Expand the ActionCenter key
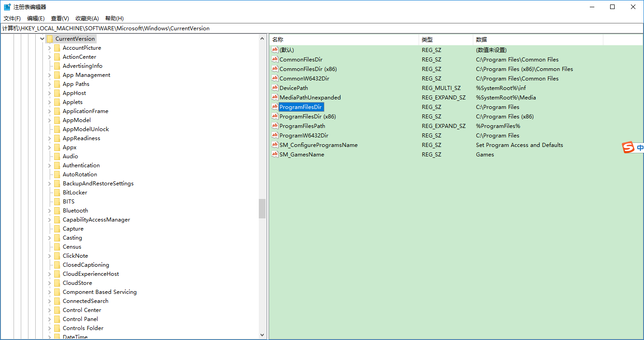Screen dimensions: 644x340 [x=50, y=57]
